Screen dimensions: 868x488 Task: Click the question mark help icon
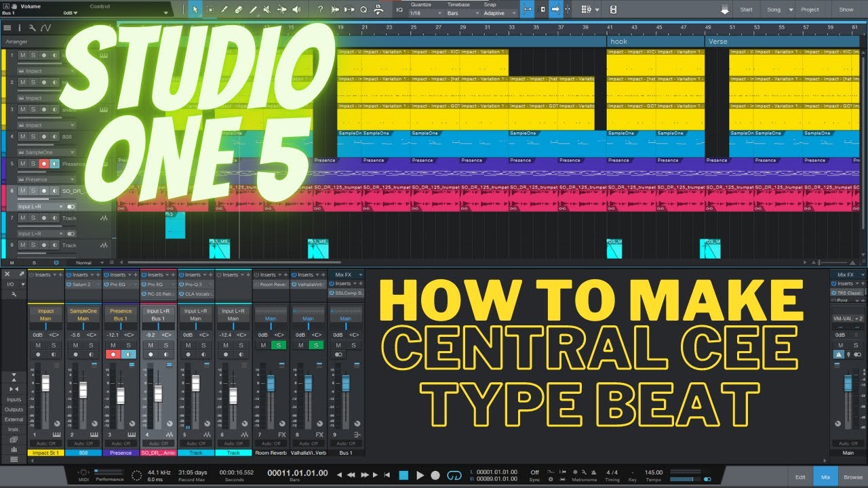(321, 9)
